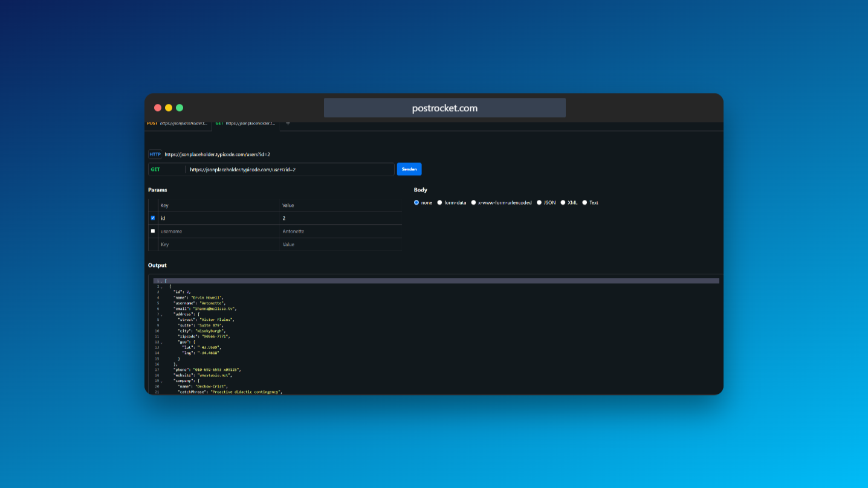Collapse the object starting at line 2
868x488 pixels.
161,287
